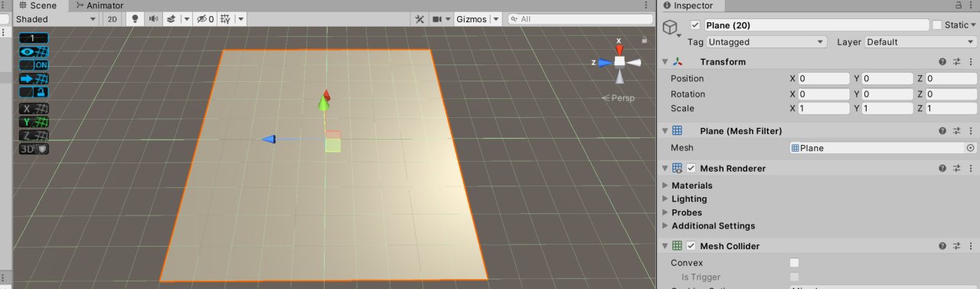Screen dimensions: 980x289
Task: Expand Additional Settings section
Action: coord(665,226)
